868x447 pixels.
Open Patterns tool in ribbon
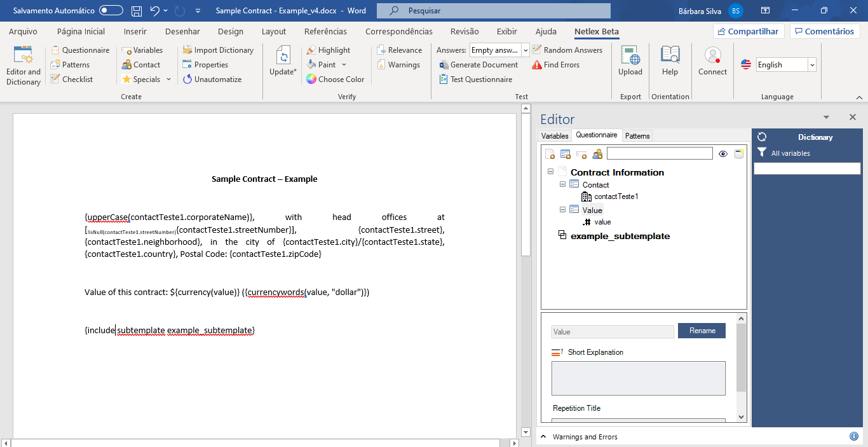(x=70, y=65)
